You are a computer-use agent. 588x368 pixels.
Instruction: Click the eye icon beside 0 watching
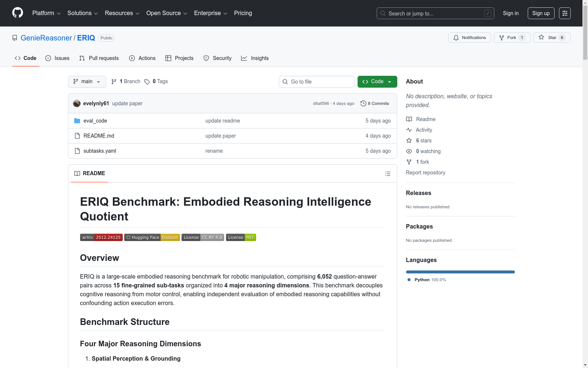(409, 151)
